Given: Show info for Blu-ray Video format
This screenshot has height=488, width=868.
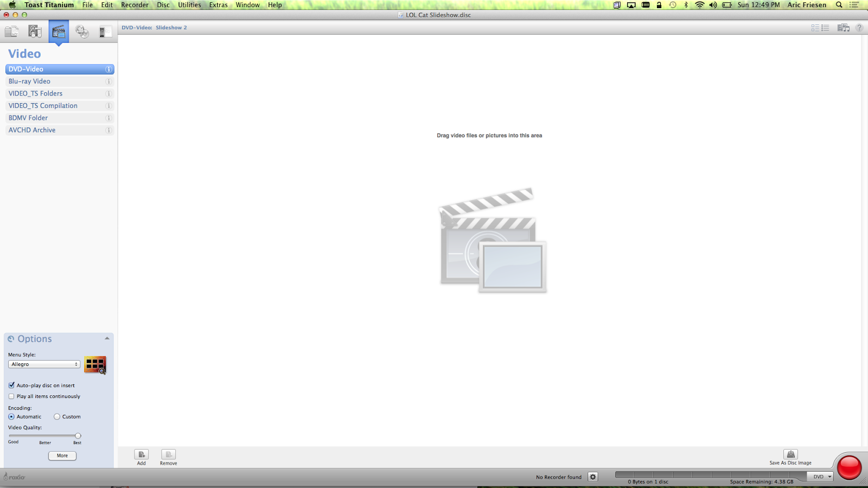Looking at the screenshot, I should pos(108,81).
